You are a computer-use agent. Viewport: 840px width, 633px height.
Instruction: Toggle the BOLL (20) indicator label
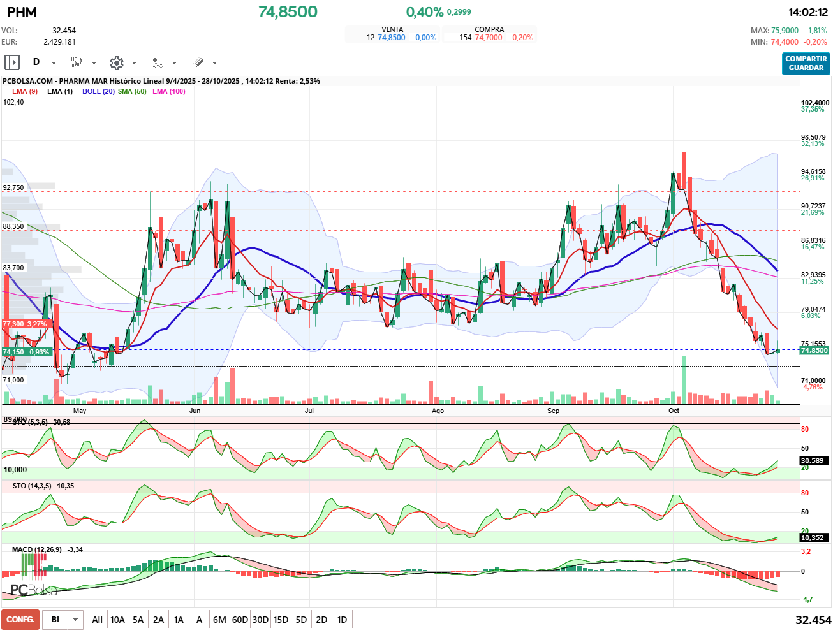coord(98,91)
